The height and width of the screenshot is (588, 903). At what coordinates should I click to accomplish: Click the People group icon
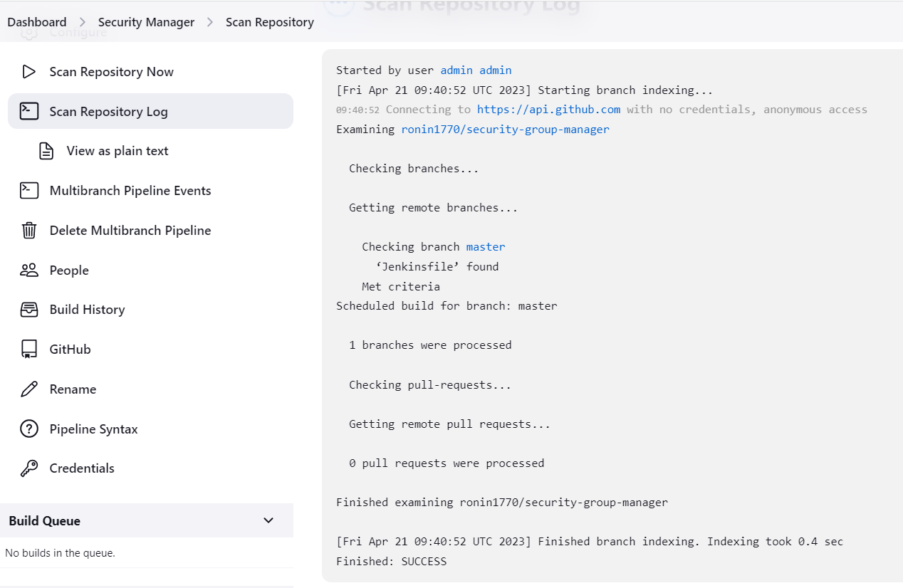pyautogui.click(x=28, y=271)
